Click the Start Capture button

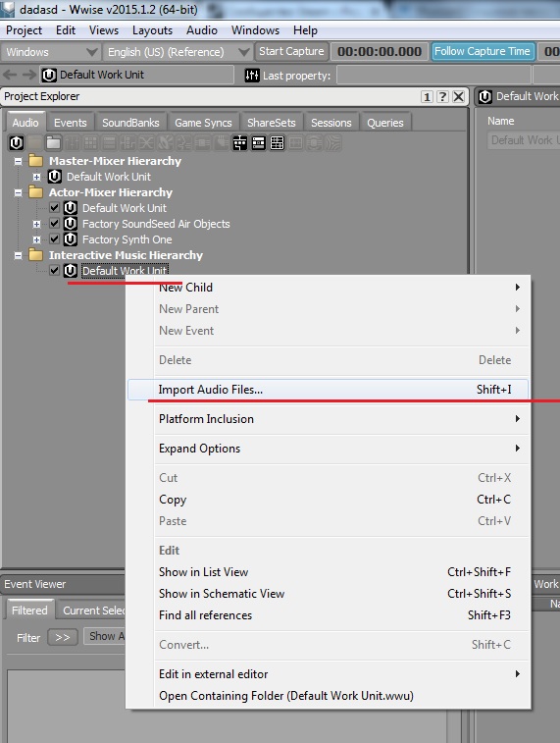coord(291,51)
